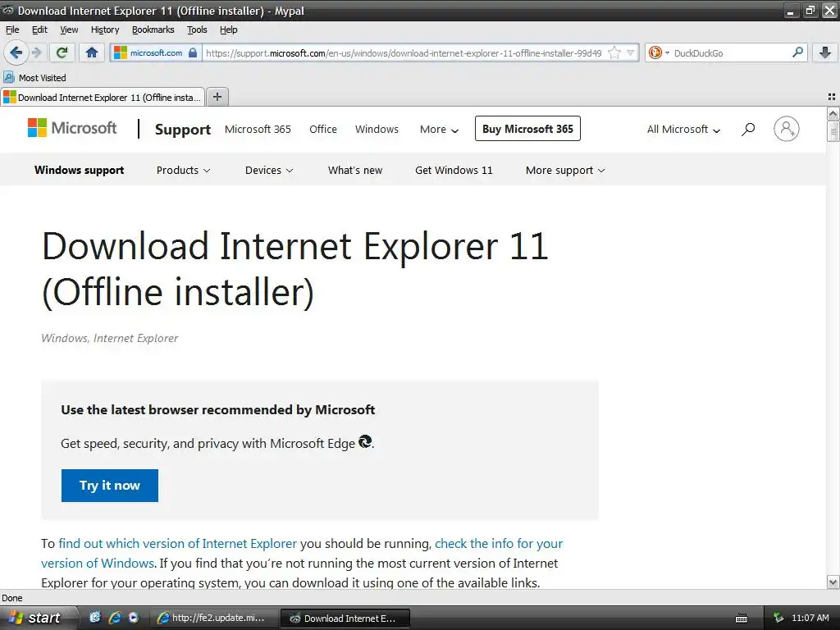840x630 pixels.
Task: Switch to the http://fe2.update.mi... taskbar window
Action: [212, 618]
